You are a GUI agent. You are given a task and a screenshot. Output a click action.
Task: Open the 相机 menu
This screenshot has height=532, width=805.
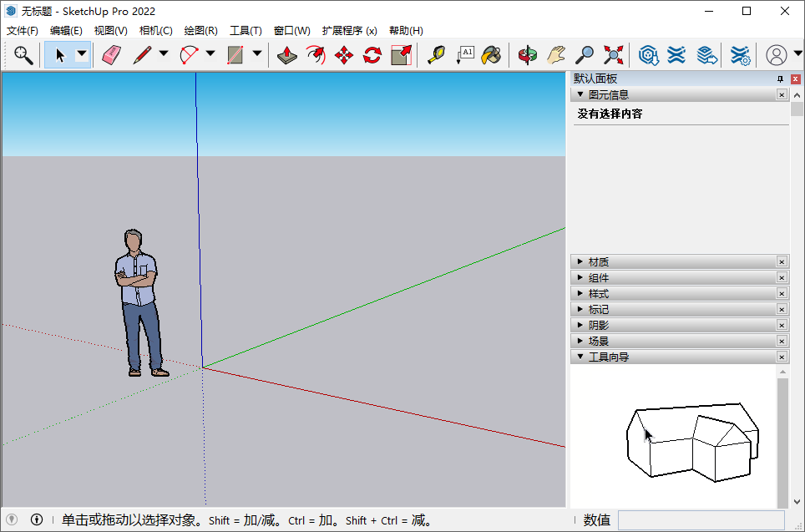tap(155, 30)
